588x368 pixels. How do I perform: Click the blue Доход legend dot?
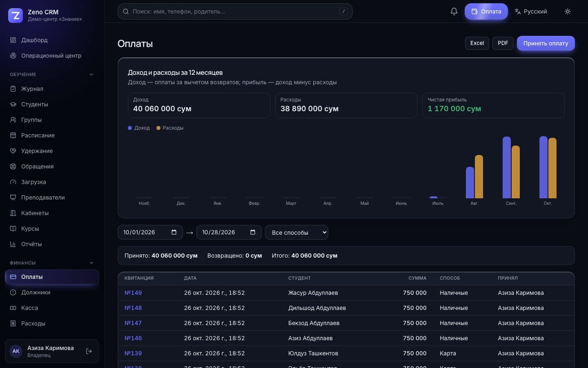(x=130, y=128)
